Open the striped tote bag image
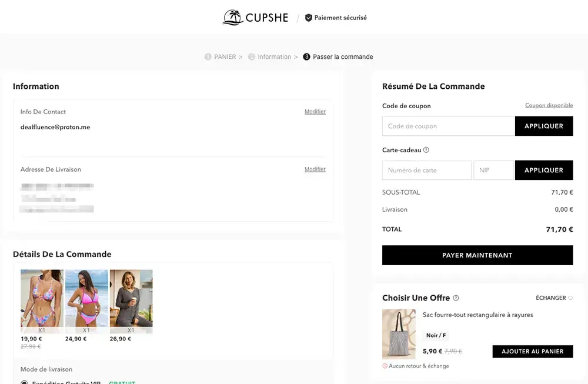The image size is (588, 384). pyautogui.click(x=399, y=334)
